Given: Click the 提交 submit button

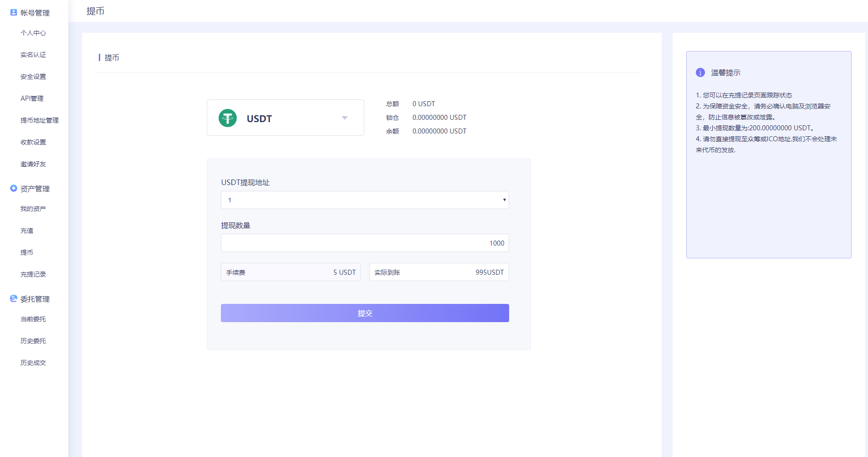Looking at the screenshot, I should tap(365, 313).
